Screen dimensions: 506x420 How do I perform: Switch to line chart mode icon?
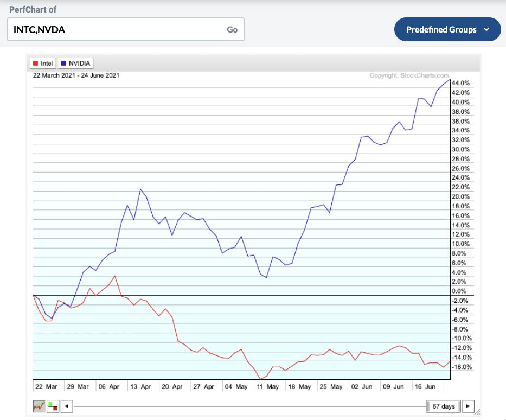(x=40, y=406)
